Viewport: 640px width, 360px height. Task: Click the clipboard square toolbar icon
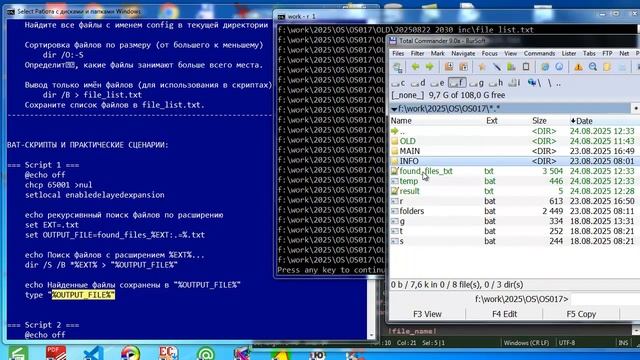click(526, 67)
